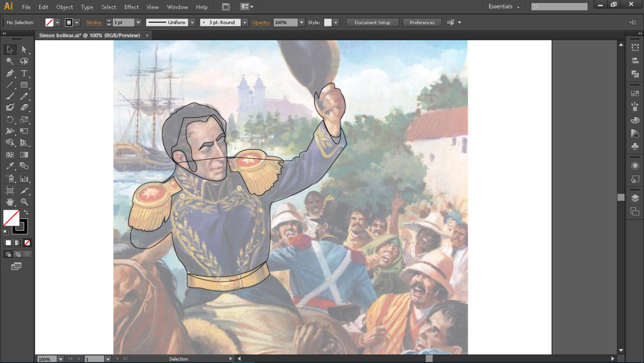Change the screen mode

coord(17,266)
